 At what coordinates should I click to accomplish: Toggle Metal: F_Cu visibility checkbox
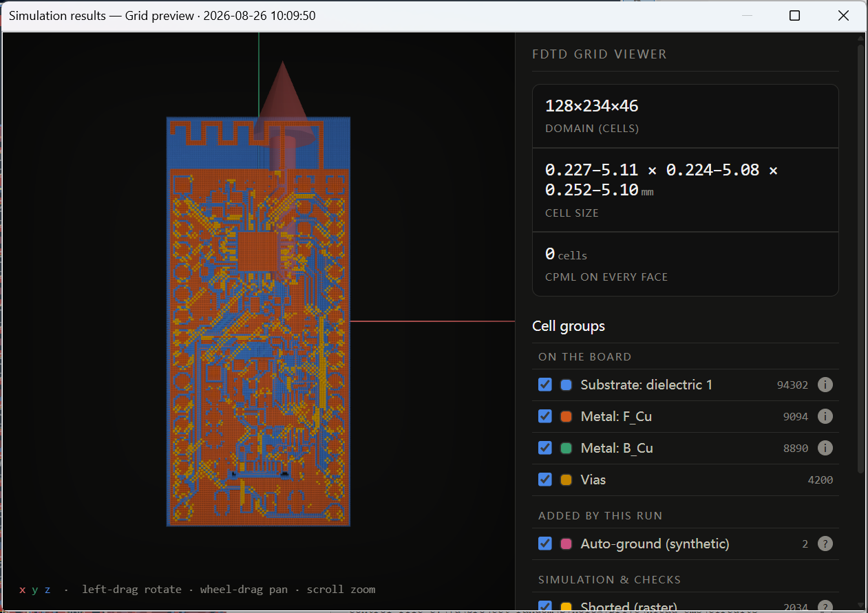[544, 416]
